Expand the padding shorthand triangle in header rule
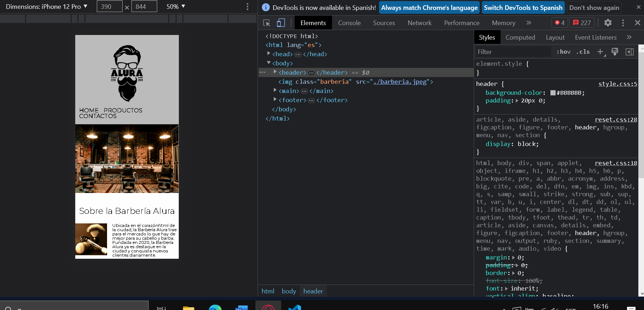 [517, 101]
